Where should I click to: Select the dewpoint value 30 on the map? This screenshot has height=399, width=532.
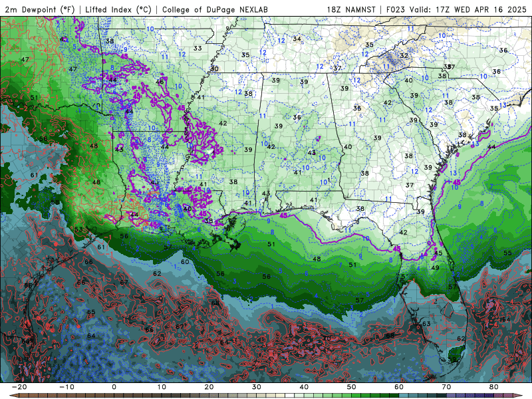click(214, 69)
